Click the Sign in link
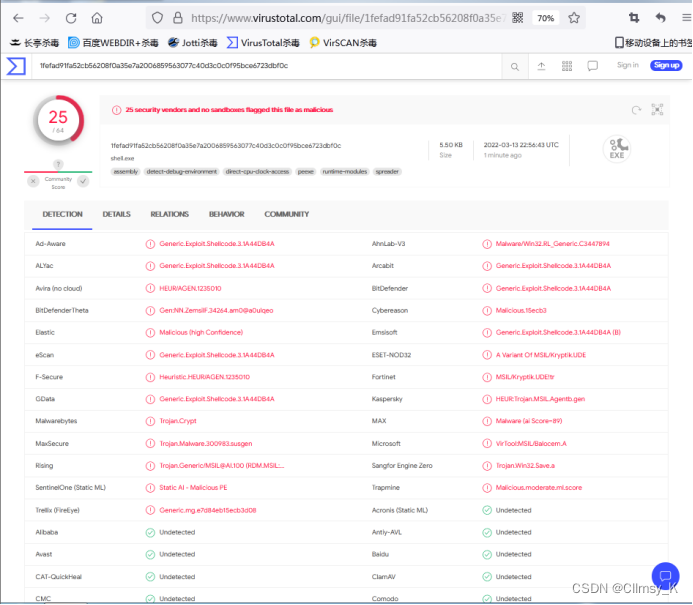693x605 pixels. coord(628,65)
